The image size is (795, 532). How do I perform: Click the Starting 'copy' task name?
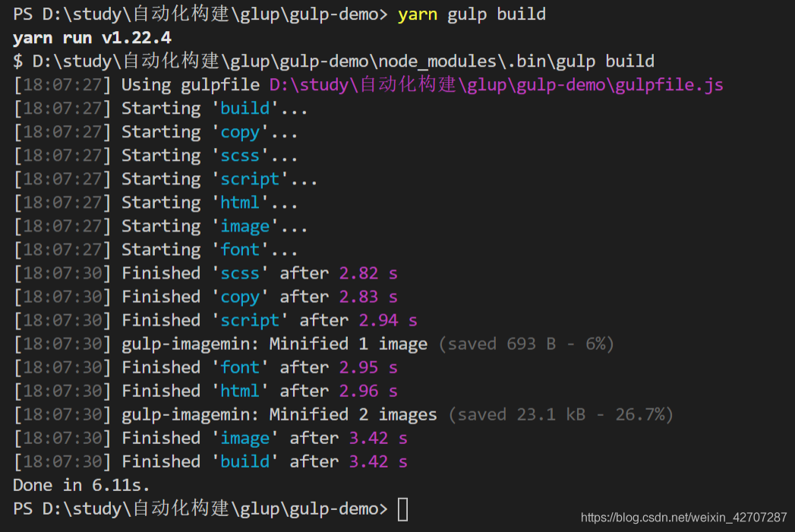(240, 132)
